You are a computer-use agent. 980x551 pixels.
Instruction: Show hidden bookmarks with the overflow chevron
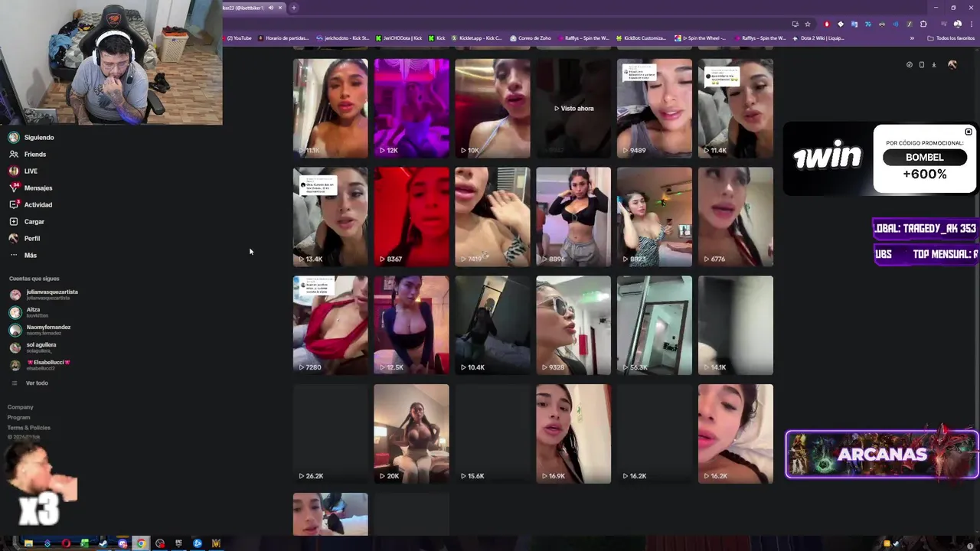point(912,38)
